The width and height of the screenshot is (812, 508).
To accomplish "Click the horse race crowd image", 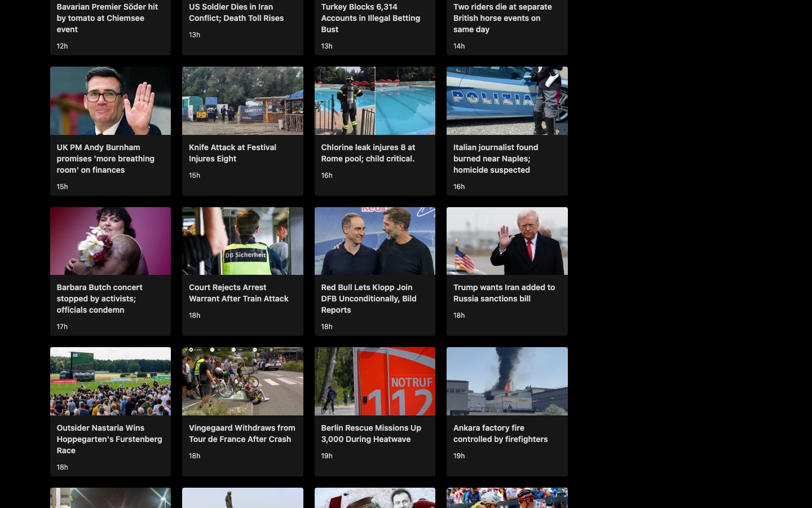I will pos(111,381).
